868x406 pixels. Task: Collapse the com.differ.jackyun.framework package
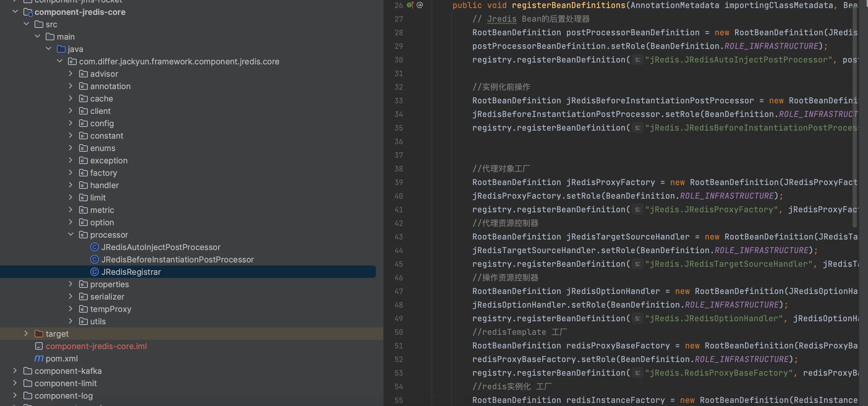point(60,61)
